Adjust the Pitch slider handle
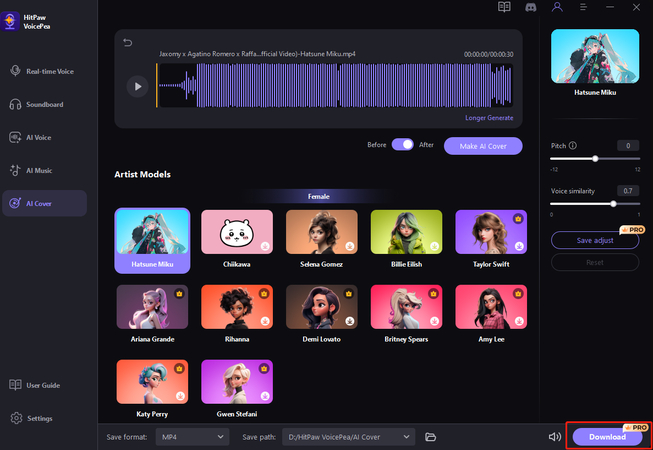The width and height of the screenshot is (653, 450). tap(595, 159)
